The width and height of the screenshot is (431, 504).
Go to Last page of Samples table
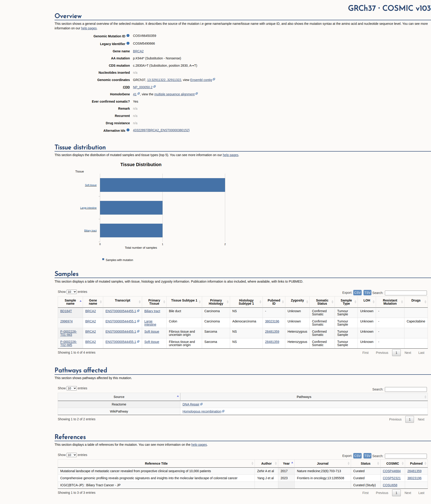pos(421,353)
